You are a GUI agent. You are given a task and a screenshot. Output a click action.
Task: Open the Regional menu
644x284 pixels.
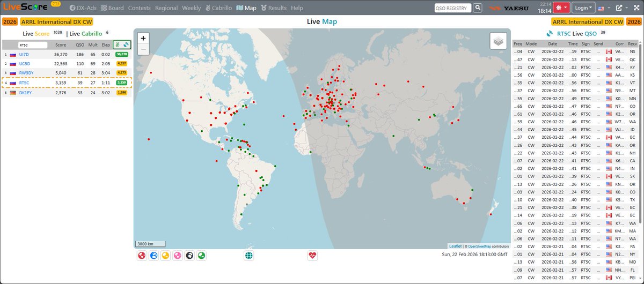[166, 8]
